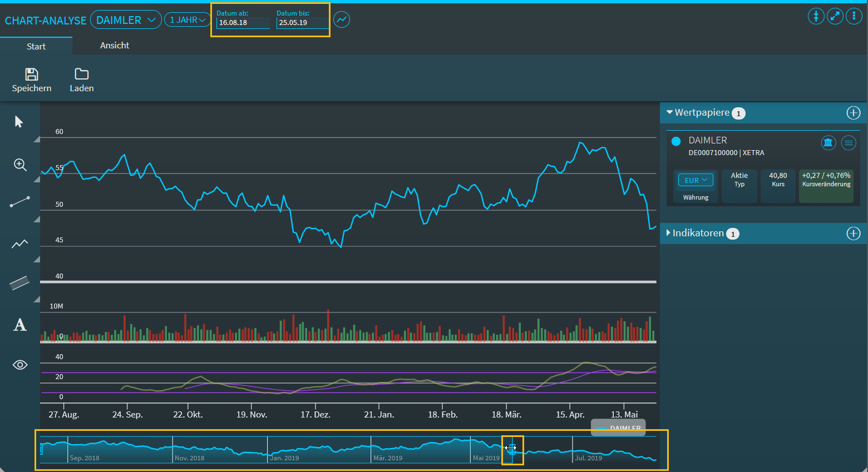This screenshot has height=472, width=868.
Task: Click the Speichern save icon
Action: point(32,74)
